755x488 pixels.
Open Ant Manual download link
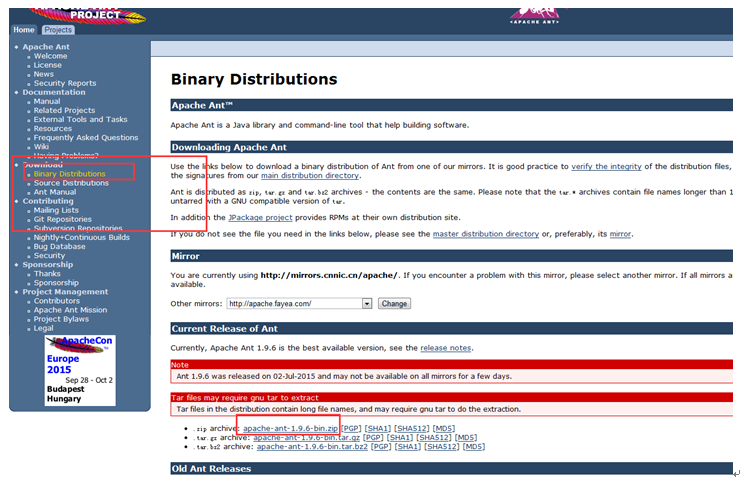pos(55,192)
